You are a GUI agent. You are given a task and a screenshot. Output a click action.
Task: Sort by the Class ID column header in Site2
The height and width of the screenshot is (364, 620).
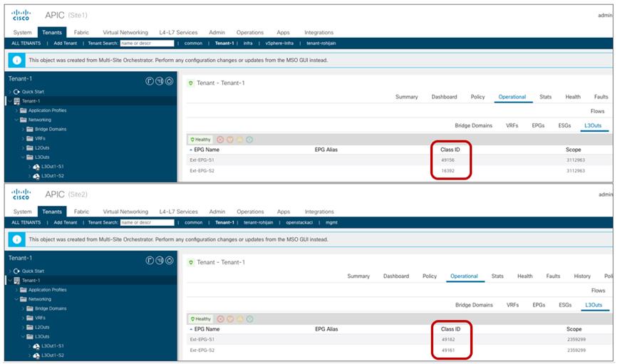450,329
